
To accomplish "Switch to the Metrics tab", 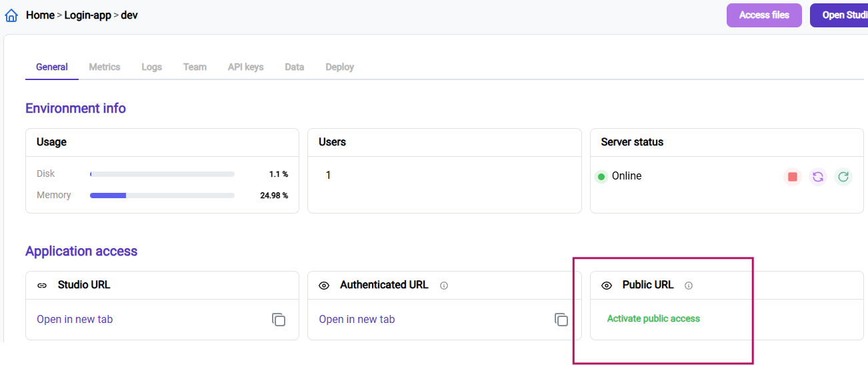I will (105, 67).
